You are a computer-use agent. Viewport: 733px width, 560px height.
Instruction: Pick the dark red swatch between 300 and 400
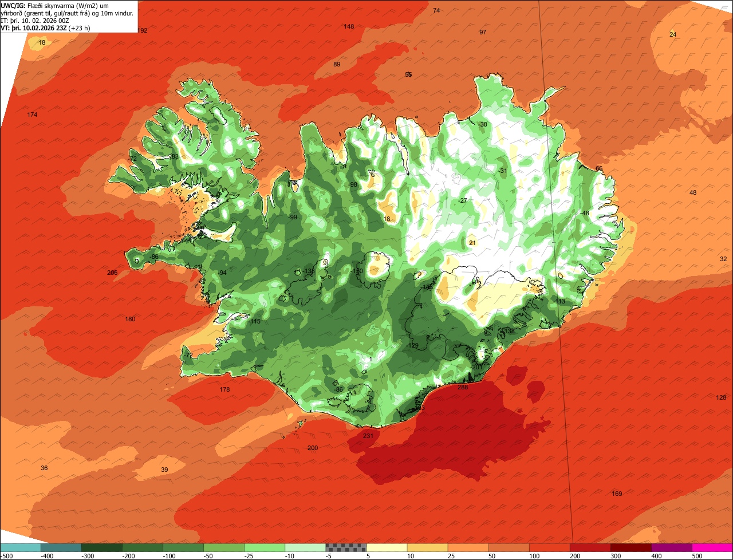(x=631, y=547)
